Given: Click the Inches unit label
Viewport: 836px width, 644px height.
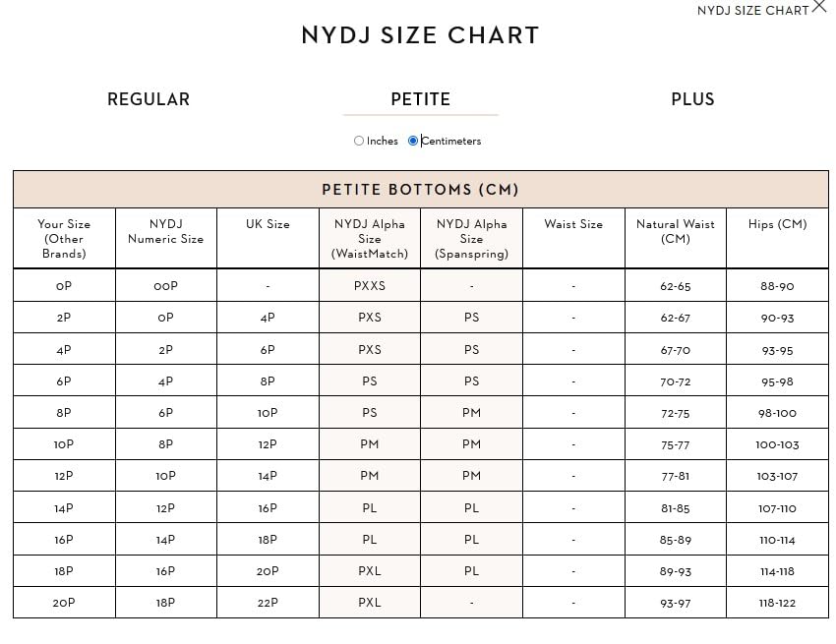Looking at the screenshot, I should pyautogui.click(x=383, y=141).
